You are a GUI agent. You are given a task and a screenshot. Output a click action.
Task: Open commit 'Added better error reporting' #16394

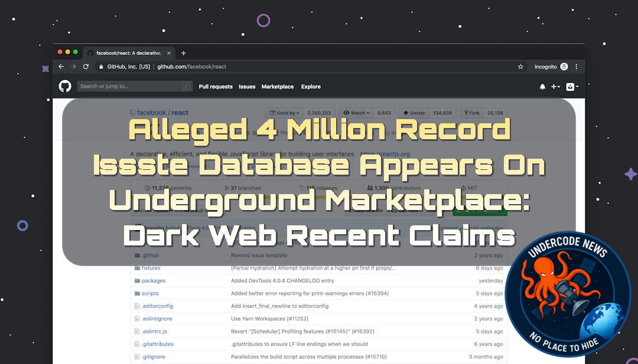coord(310,293)
